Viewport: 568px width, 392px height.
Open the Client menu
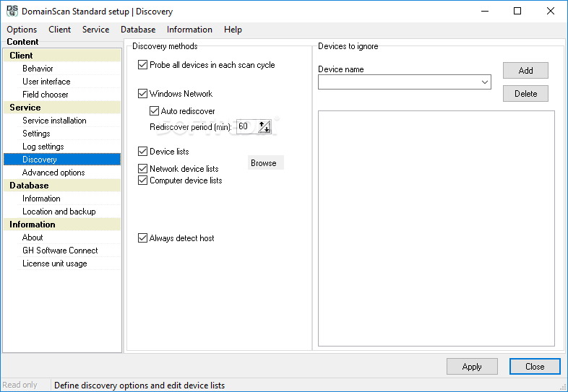click(60, 30)
